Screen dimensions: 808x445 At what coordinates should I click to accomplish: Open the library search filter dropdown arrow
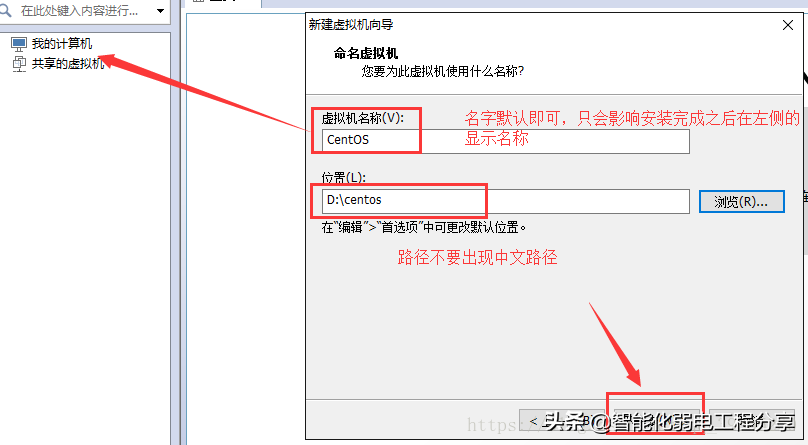click(x=160, y=11)
